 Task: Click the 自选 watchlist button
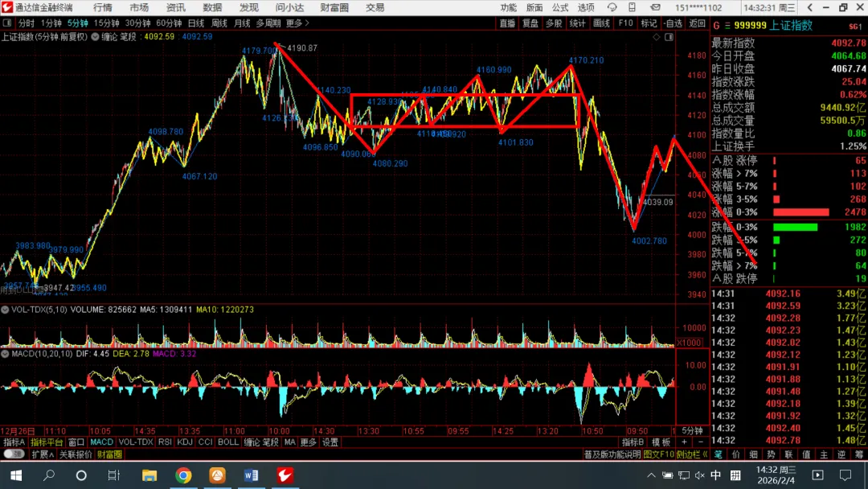pos(673,23)
